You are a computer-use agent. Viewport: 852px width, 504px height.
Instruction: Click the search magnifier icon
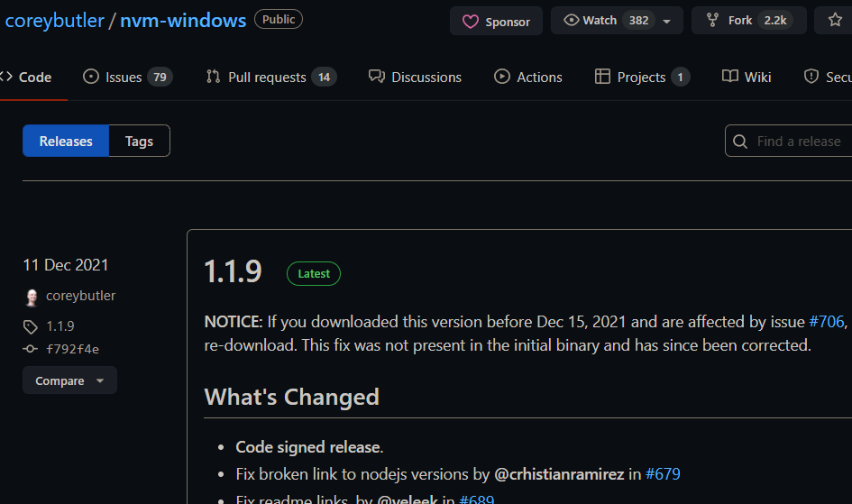click(x=740, y=142)
